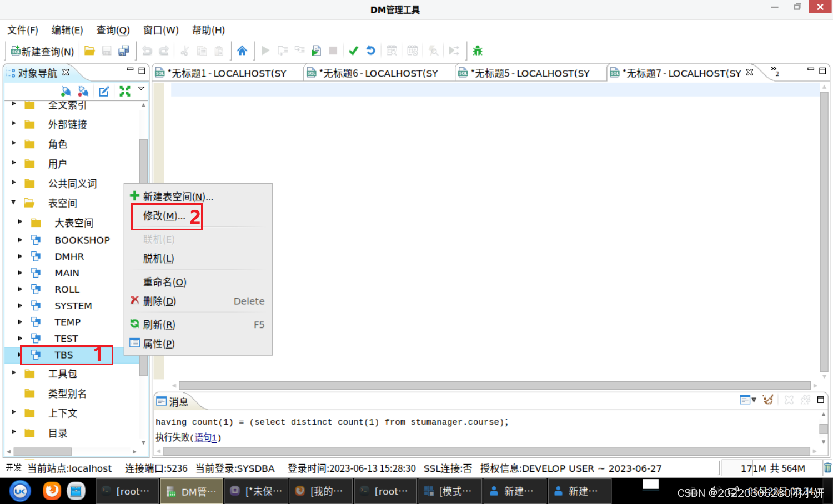Switch to the *无标题1 editor tab
The width and height of the screenshot is (833, 504).
click(228, 73)
